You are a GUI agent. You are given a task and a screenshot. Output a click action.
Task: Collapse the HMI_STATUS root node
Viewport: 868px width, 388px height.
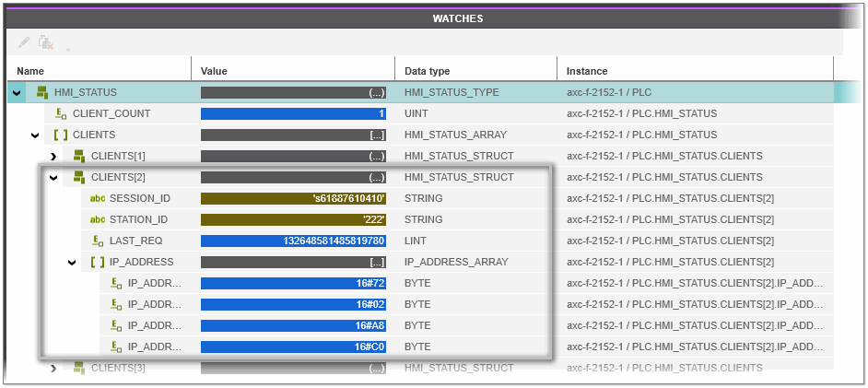[17, 92]
